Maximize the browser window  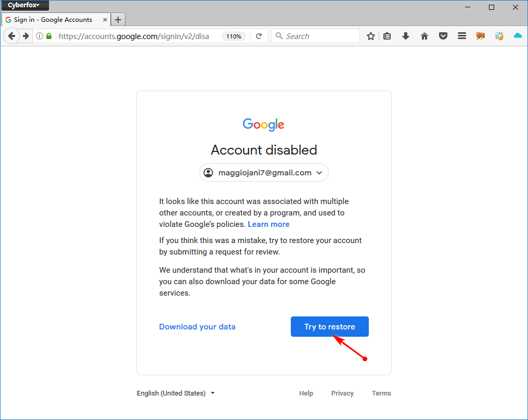pyautogui.click(x=492, y=7)
